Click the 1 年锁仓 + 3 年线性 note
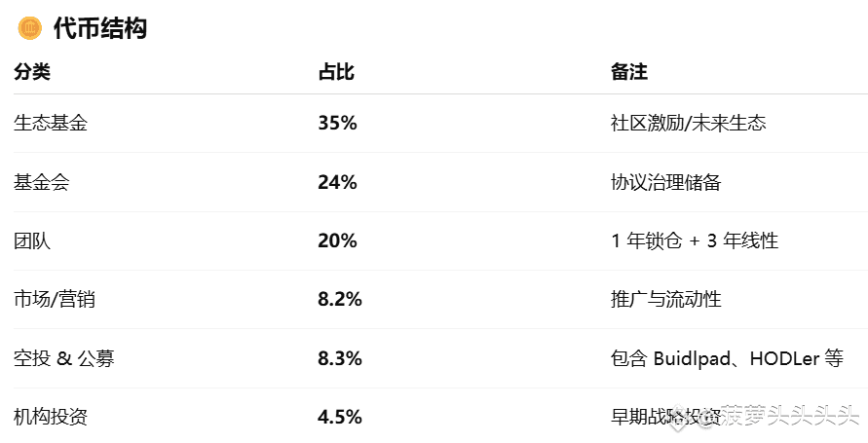The height and width of the screenshot is (443, 868). click(695, 240)
